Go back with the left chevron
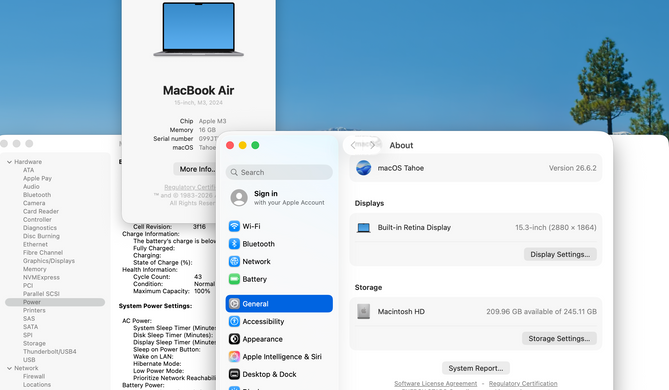This screenshot has height=390, width=669. (353, 145)
